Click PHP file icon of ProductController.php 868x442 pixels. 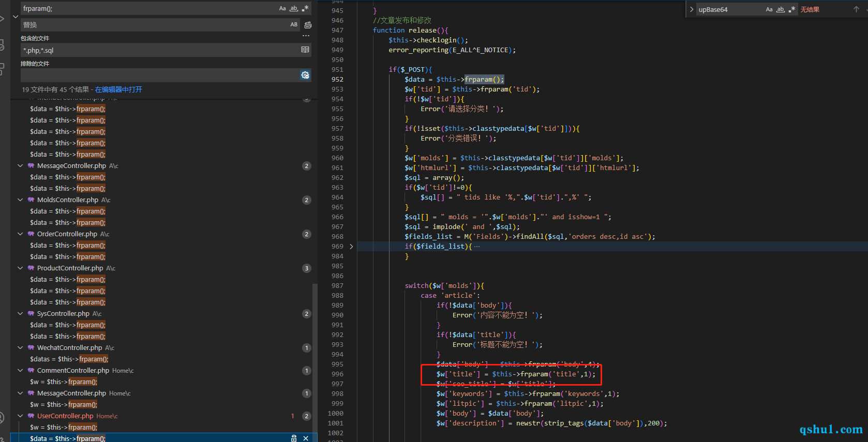pos(31,268)
